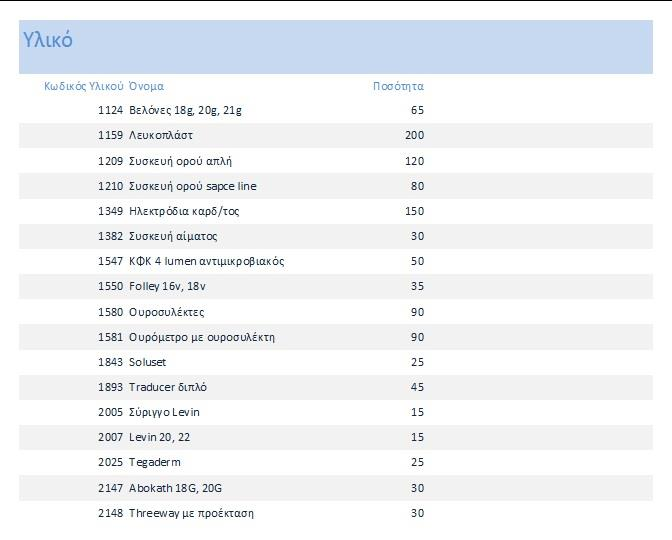Click quantity 200 for Λευκοπλάστ
Viewport: 672px width, 540px height.
414,135
